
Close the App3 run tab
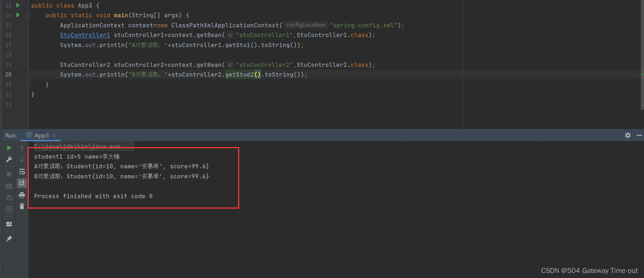click(x=54, y=136)
